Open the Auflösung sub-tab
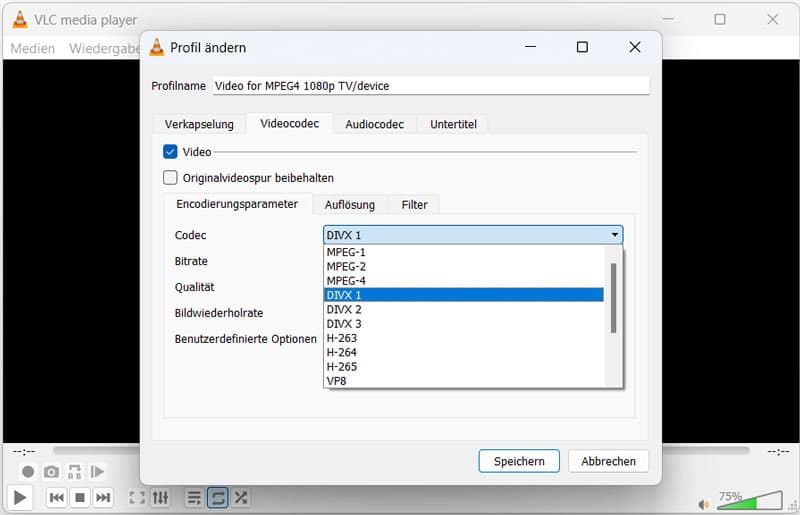Viewport: 800px width, 515px height. pyautogui.click(x=350, y=205)
